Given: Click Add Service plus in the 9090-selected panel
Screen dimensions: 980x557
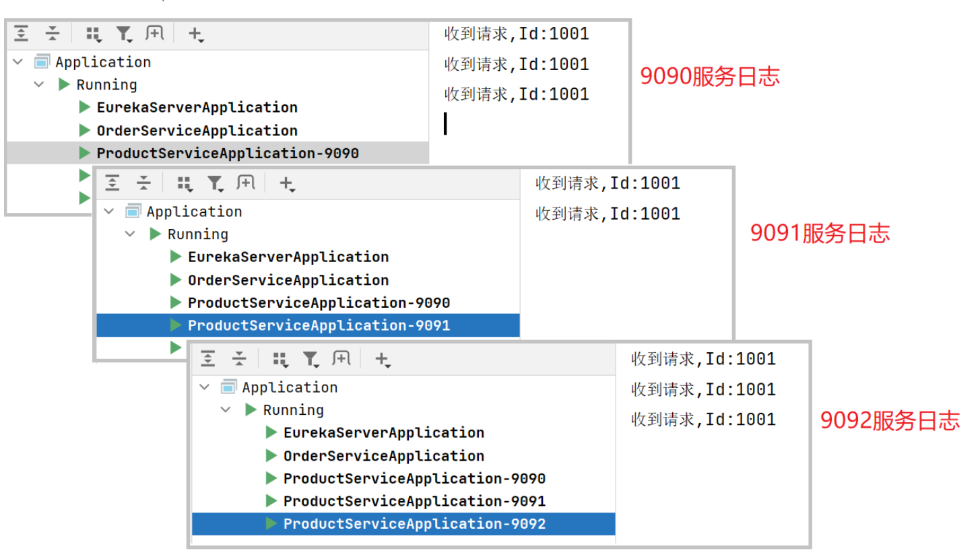Looking at the screenshot, I should pos(195,34).
